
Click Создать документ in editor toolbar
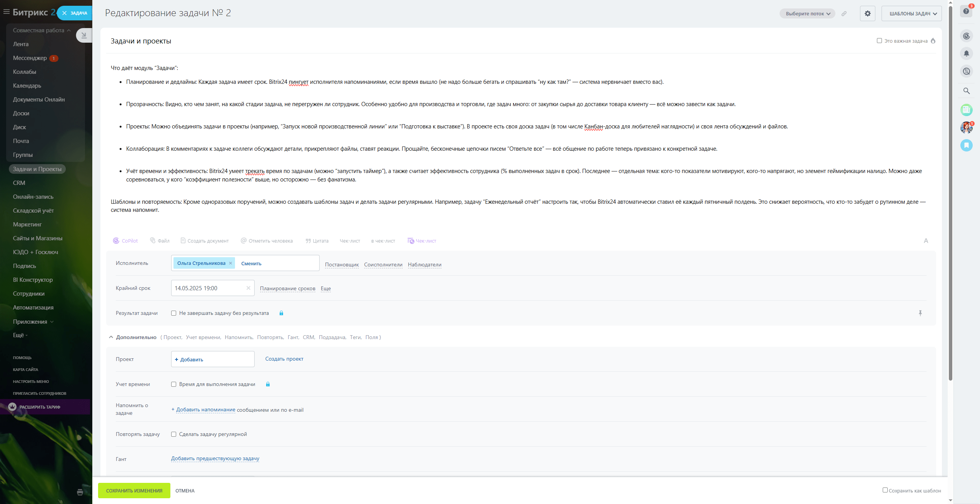tap(205, 241)
